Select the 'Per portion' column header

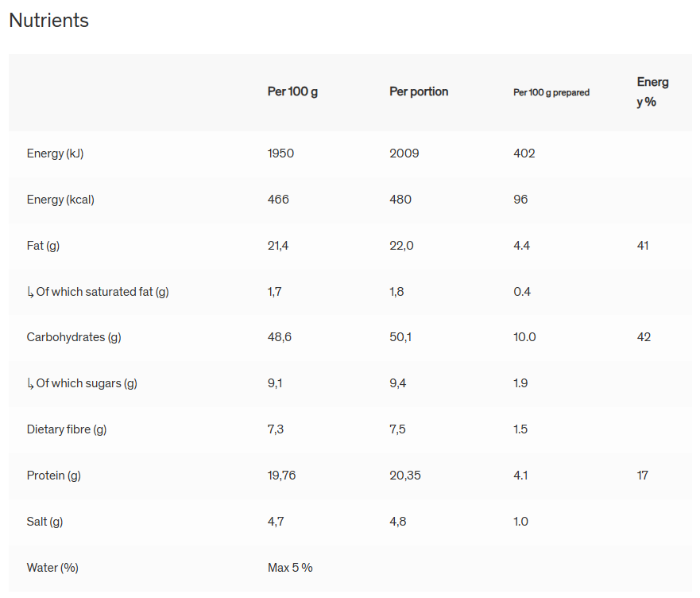pyautogui.click(x=419, y=91)
